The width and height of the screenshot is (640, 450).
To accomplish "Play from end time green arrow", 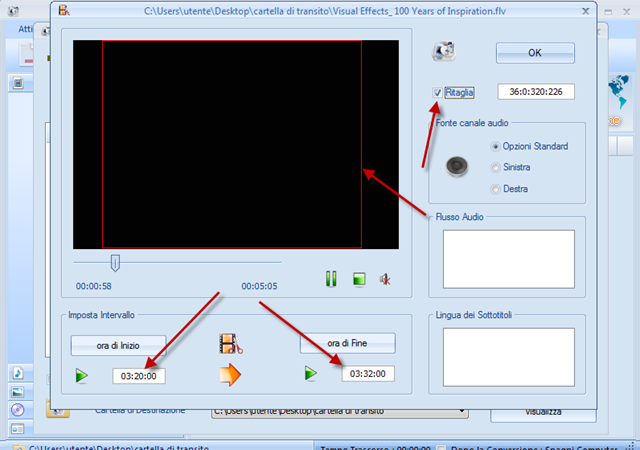I will 311,373.
